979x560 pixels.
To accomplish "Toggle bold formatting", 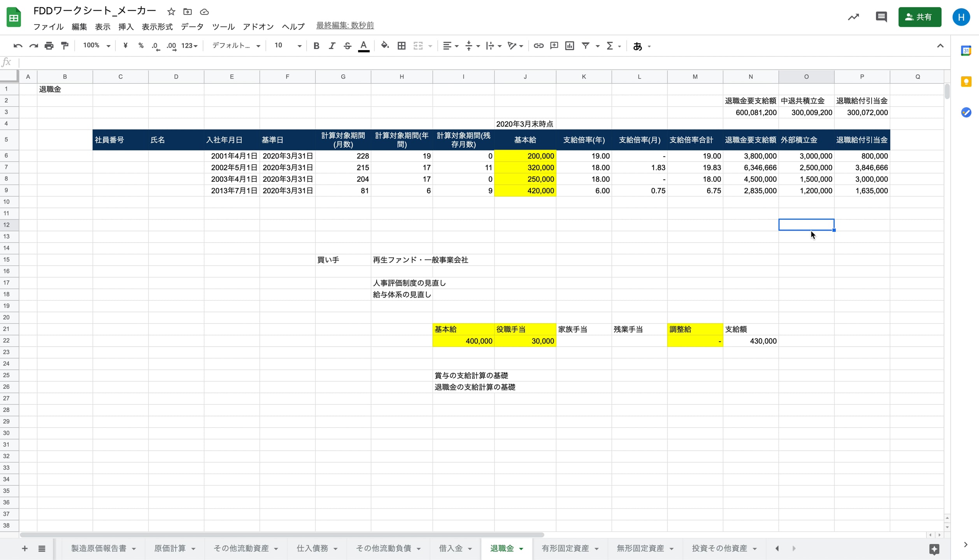I will tap(316, 46).
